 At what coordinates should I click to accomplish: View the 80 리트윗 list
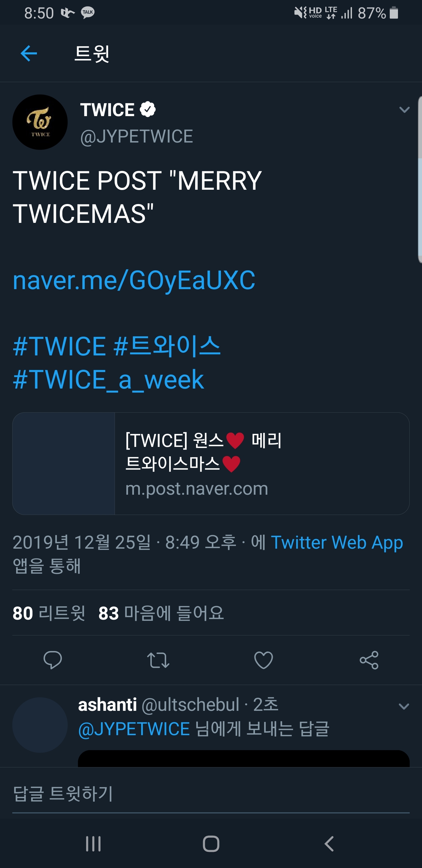point(48,613)
